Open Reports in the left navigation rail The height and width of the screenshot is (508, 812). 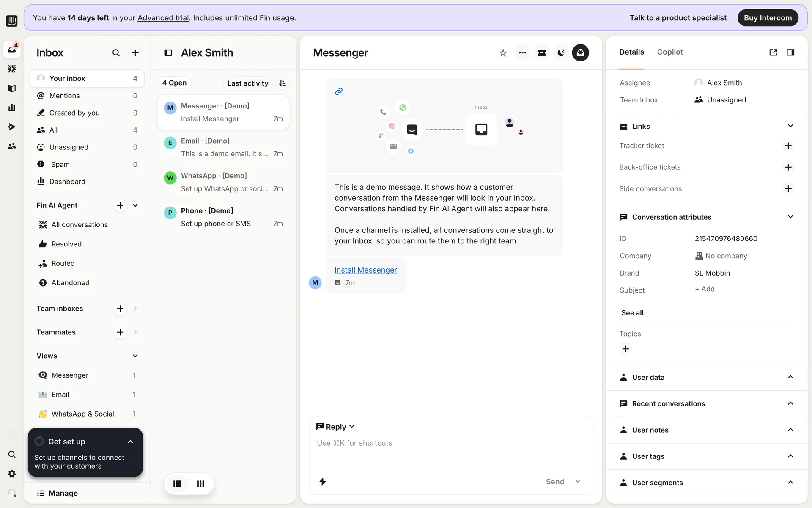(12, 108)
